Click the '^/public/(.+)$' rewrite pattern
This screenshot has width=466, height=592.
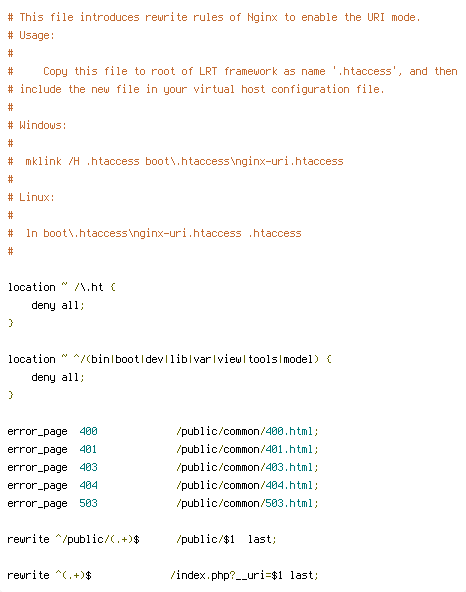[x=97, y=540]
